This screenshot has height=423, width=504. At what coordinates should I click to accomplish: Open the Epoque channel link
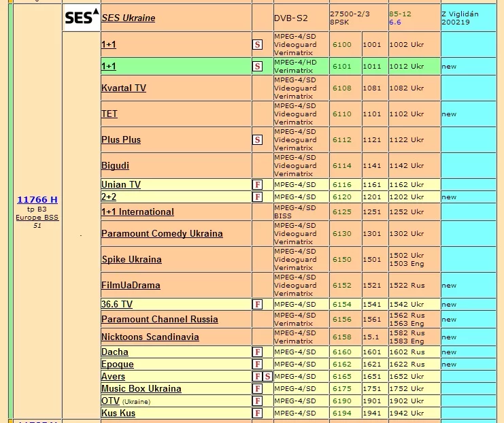(117, 365)
